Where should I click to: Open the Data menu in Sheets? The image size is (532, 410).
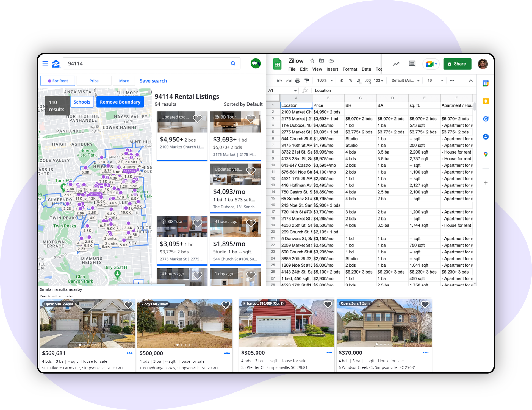click(366, 69)
